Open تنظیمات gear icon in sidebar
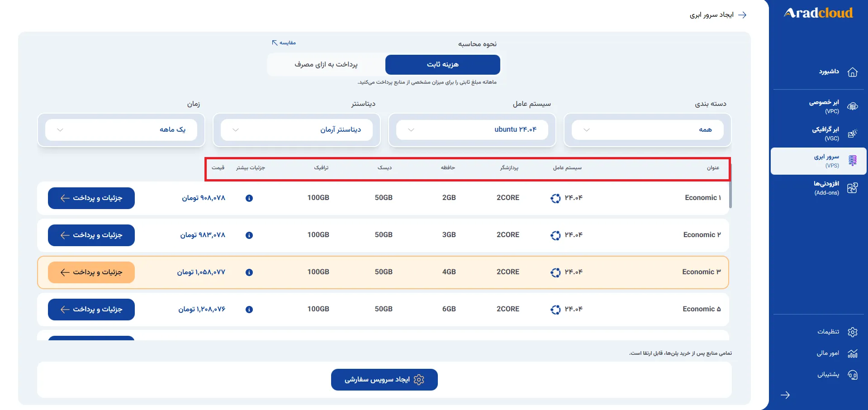 [853, 332]
